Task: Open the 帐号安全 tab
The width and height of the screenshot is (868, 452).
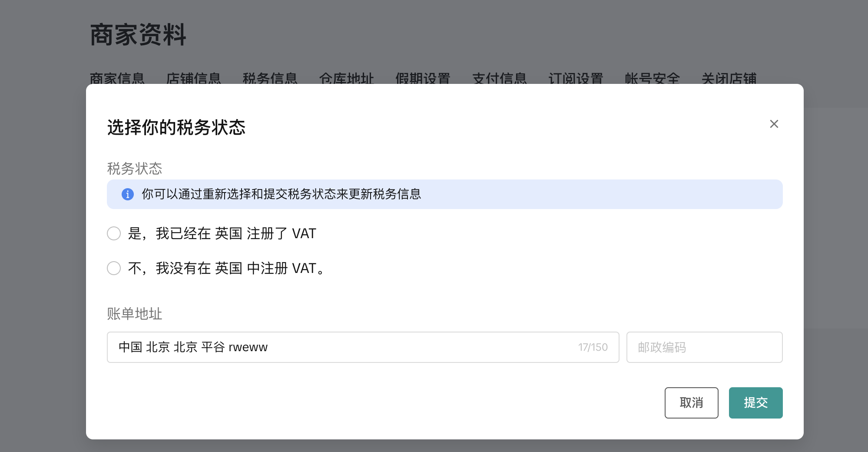Action: pyautogui.click(x=652, y=78)
